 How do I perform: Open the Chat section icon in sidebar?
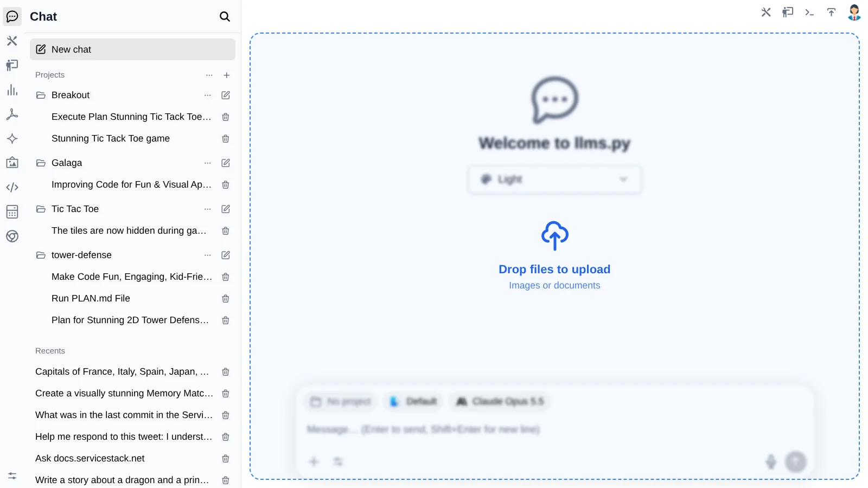(12, 16)
